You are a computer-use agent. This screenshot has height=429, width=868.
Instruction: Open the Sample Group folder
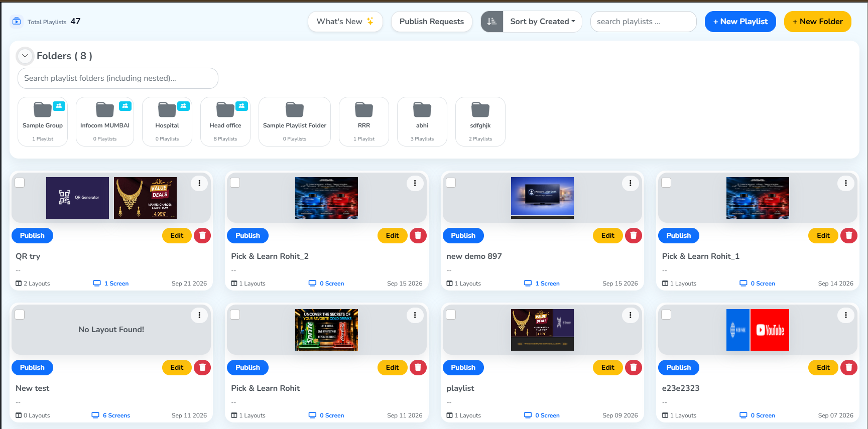pos(43,122)
